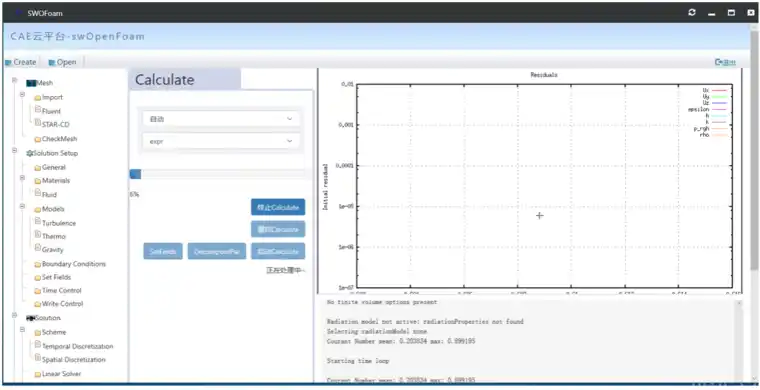760x390 pixels.
Task: Click the Ux legend entry
Action: tap(714, 90)
